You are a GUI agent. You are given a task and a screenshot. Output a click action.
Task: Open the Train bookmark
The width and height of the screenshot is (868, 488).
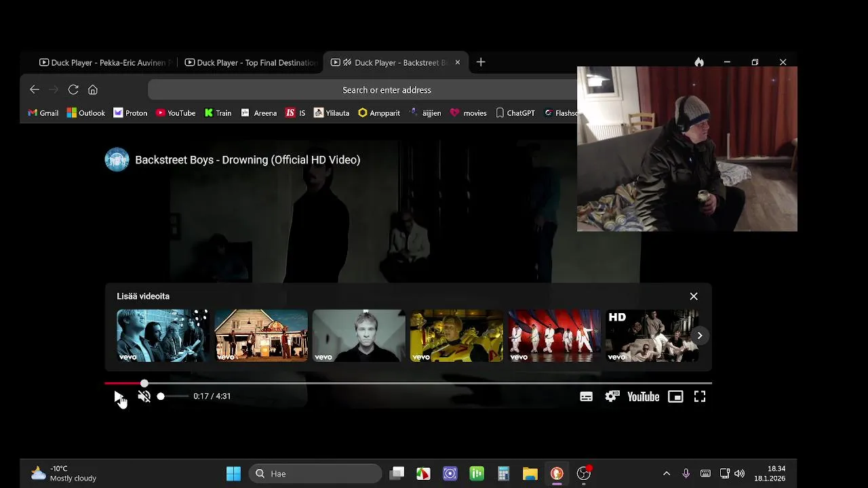218,113
